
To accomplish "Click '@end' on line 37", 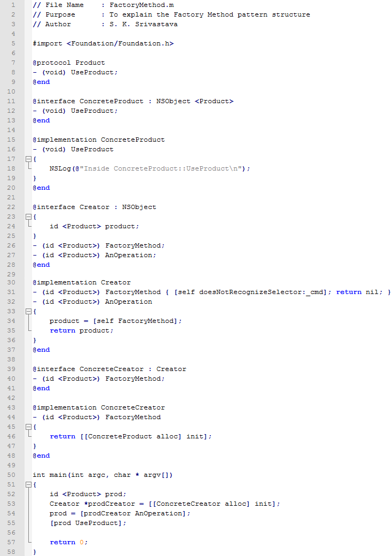I will 41,350.
